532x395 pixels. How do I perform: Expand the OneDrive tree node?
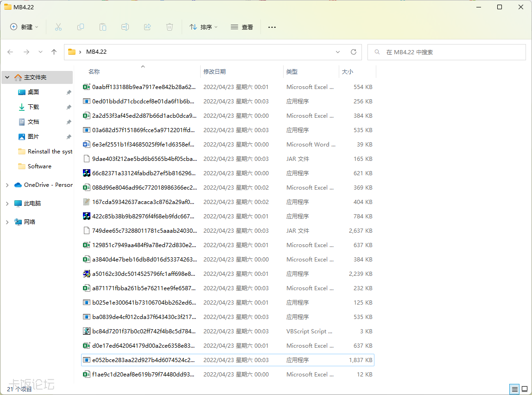7,185
